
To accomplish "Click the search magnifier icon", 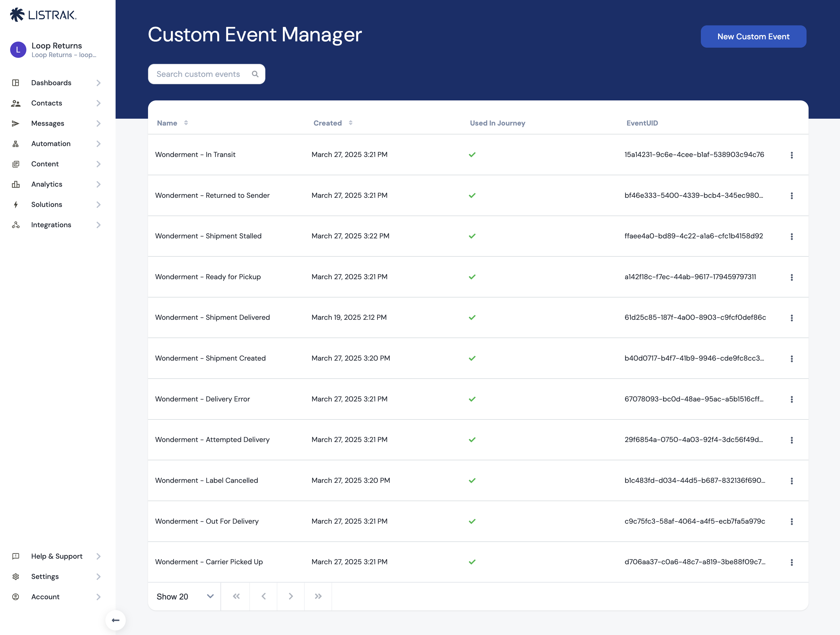I will point(255,74).
